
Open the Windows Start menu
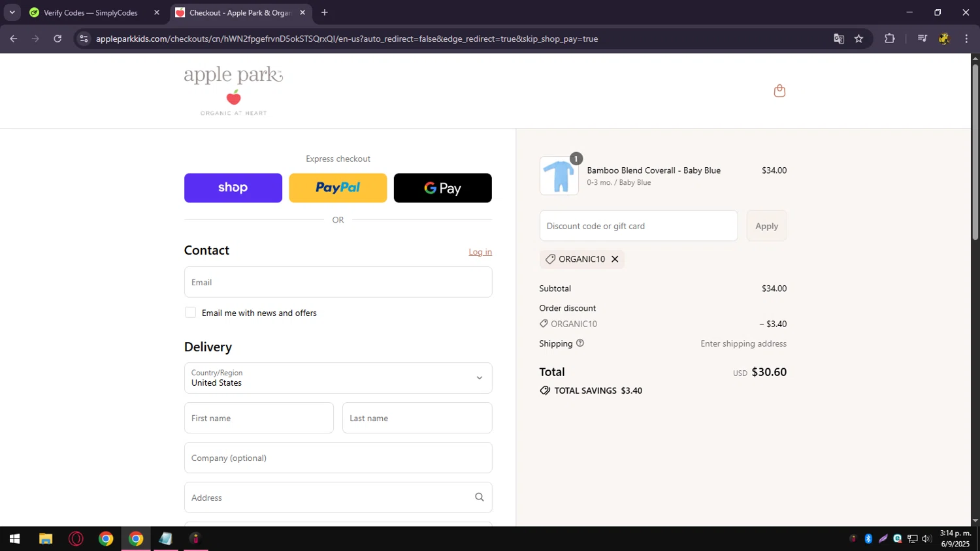click(14, 539)
